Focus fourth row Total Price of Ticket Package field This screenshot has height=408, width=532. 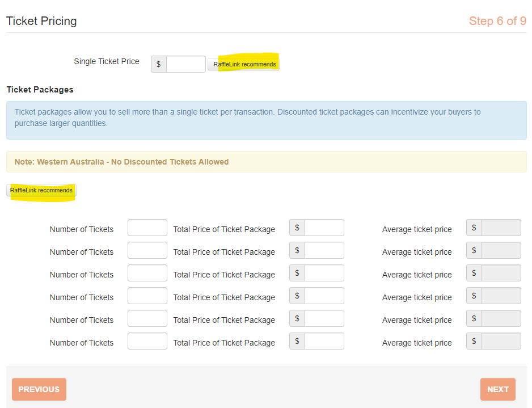tap(324, 296)
